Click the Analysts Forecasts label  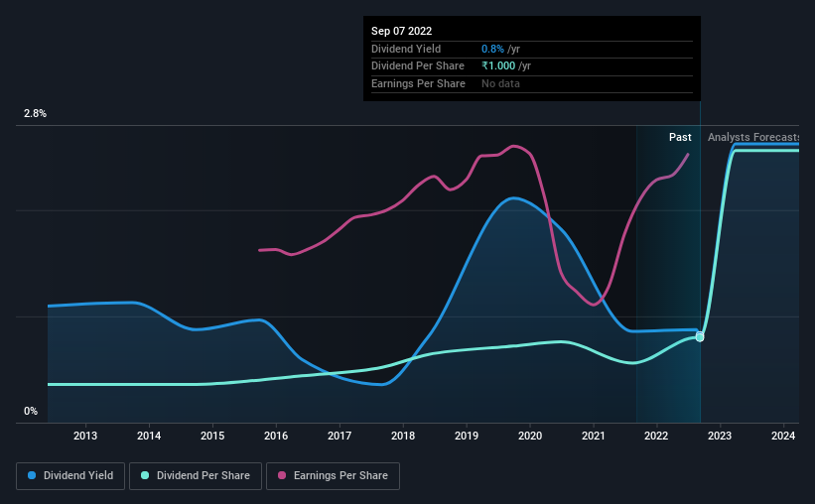click(753, 137)
